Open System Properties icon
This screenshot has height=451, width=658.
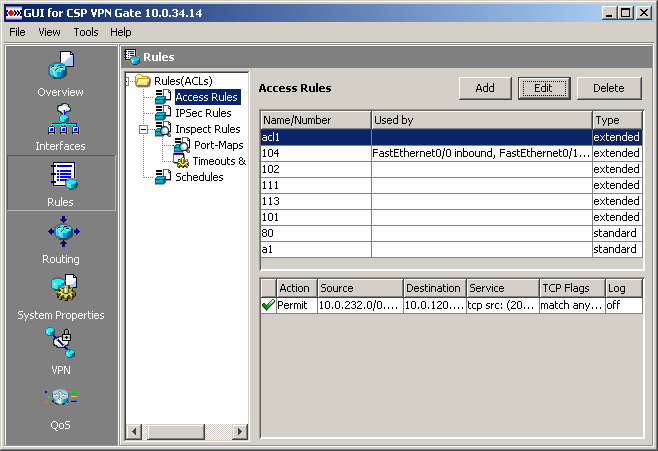pyautogui.click(x=64, y=287)
